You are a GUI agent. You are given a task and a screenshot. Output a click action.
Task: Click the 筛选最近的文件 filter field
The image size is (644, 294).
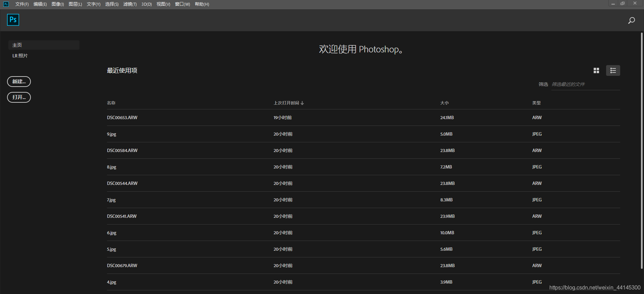pos(586,85)
